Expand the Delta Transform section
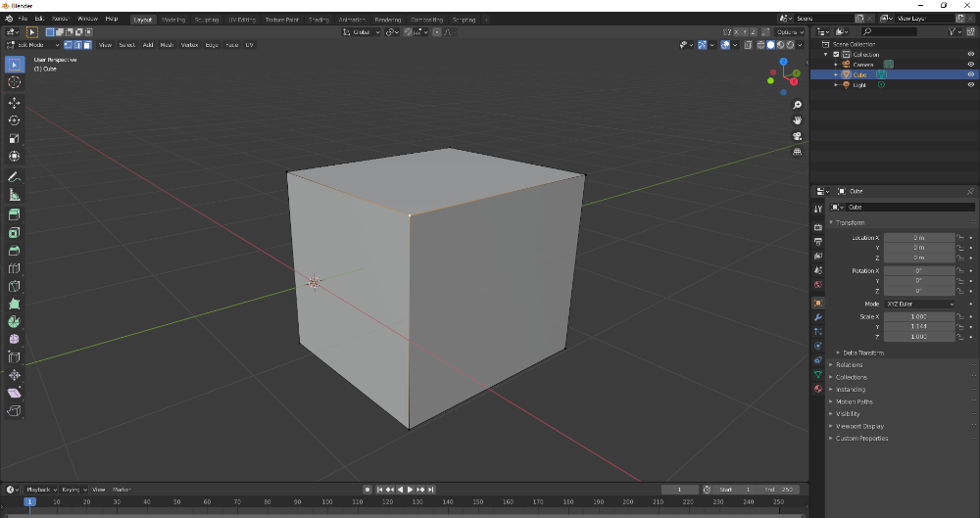The height and width of the screenshot is (518, 980). (x=862, y=353)
